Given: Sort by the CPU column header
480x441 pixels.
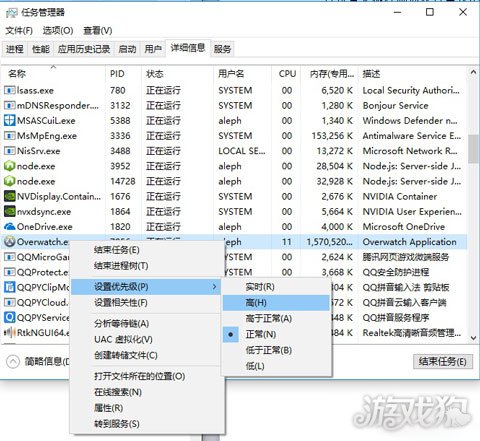Looking at the screenshot, I should pos(286,74).
